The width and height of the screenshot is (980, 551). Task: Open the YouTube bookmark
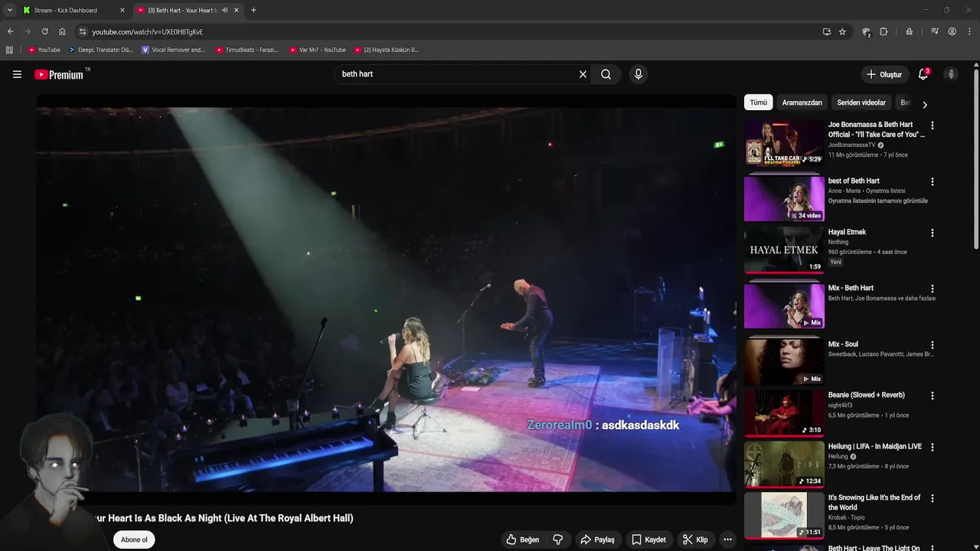[x=44, y=50]
